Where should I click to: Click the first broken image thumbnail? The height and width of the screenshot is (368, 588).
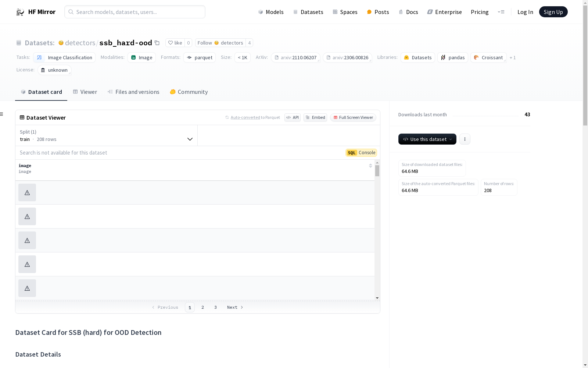click(27, 192)
